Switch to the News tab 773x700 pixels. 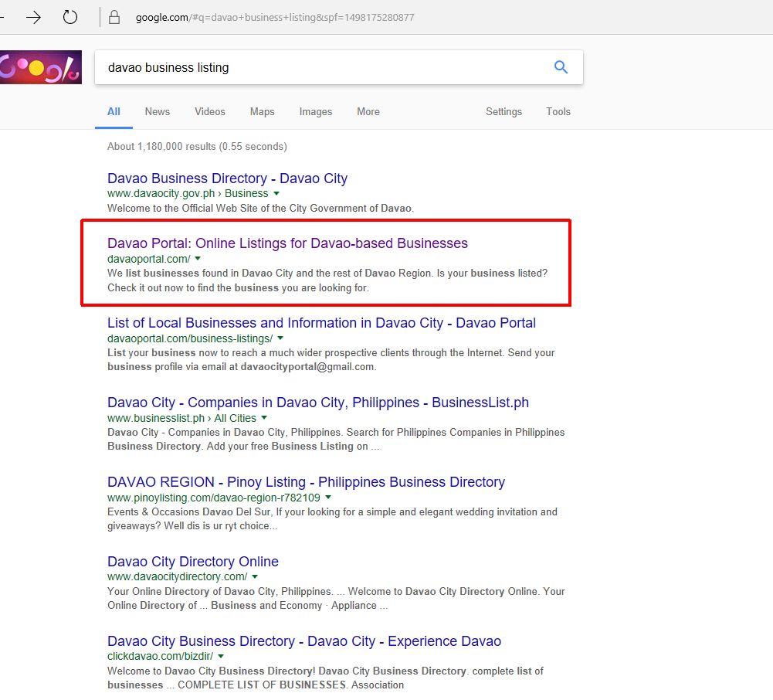coord(158,111)
